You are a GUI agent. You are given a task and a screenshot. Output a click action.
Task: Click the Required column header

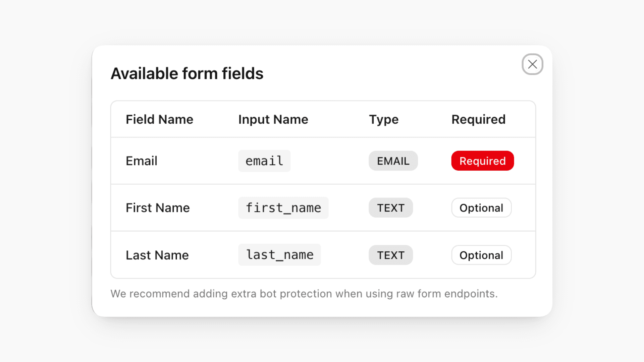(478, 119)
